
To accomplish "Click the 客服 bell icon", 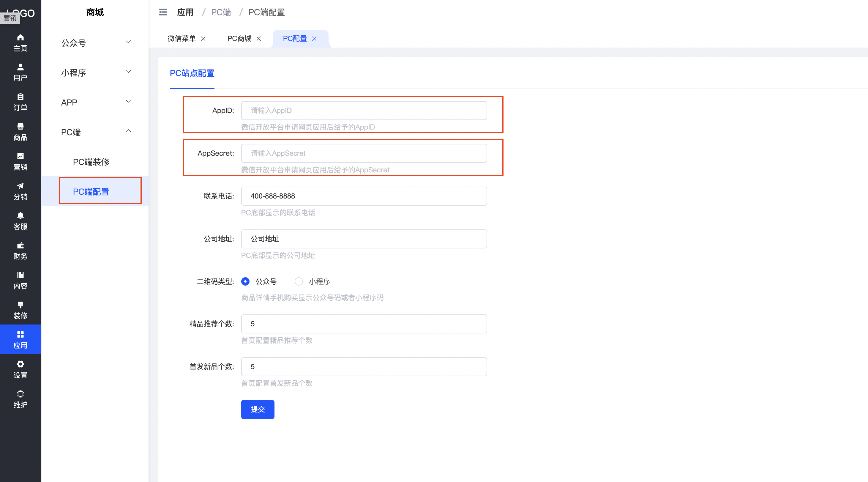I will click(20, 215).
